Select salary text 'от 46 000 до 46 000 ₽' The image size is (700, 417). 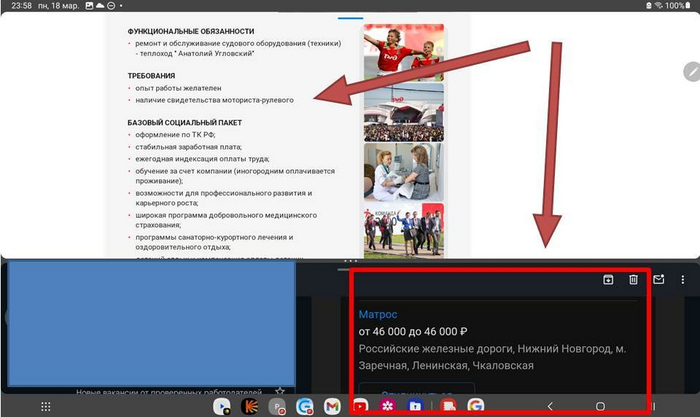[x=413, y=332]
